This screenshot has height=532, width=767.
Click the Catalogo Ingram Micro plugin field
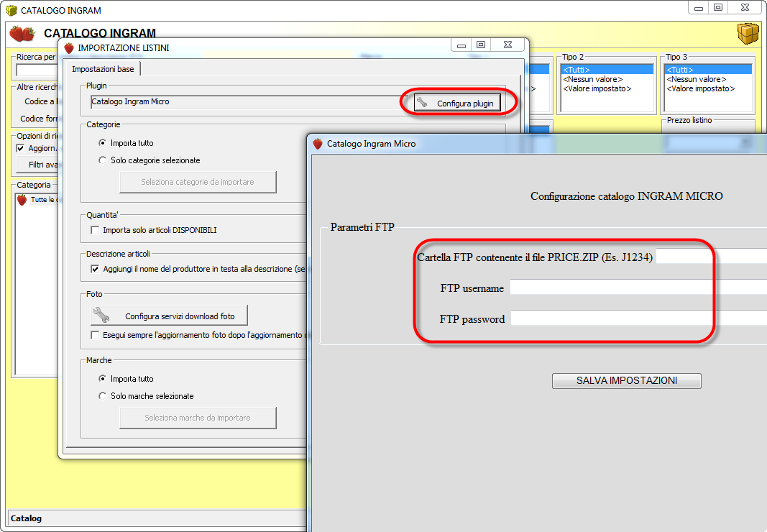coord(249,102)
